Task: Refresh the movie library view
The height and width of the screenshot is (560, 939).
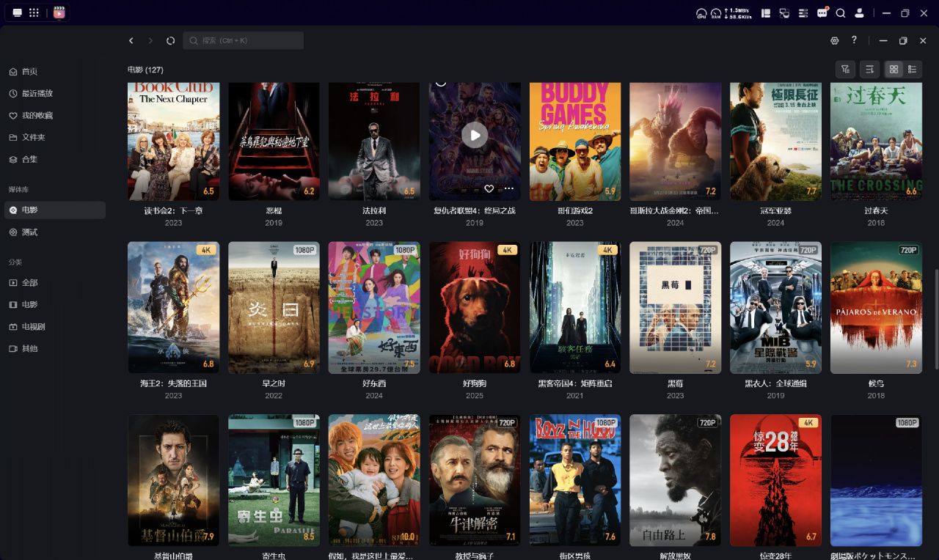Action: [171, 41]
